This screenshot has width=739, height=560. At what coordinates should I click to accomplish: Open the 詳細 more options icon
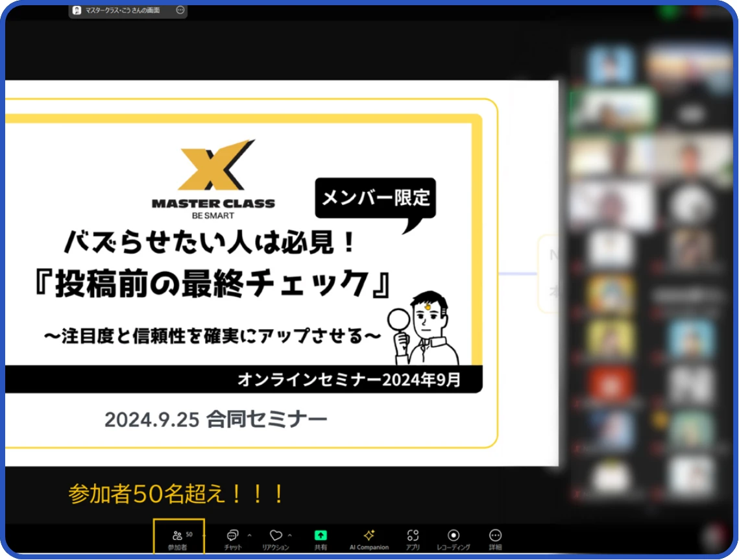point(495,540)
